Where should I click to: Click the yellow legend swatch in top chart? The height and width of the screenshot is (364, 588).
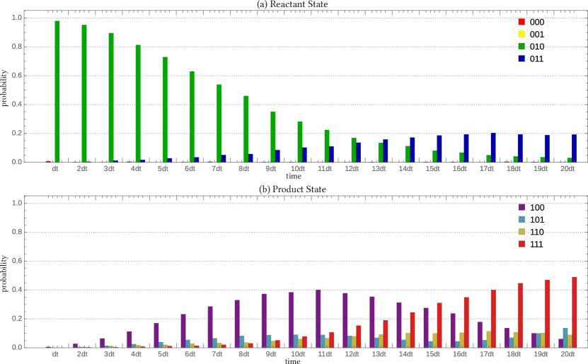pyautogui.click(x=521, y=34)
